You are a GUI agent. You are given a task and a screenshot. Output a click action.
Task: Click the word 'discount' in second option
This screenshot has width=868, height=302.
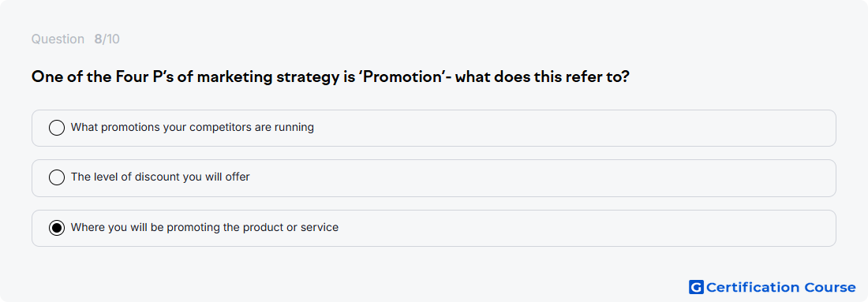[166, 177]
